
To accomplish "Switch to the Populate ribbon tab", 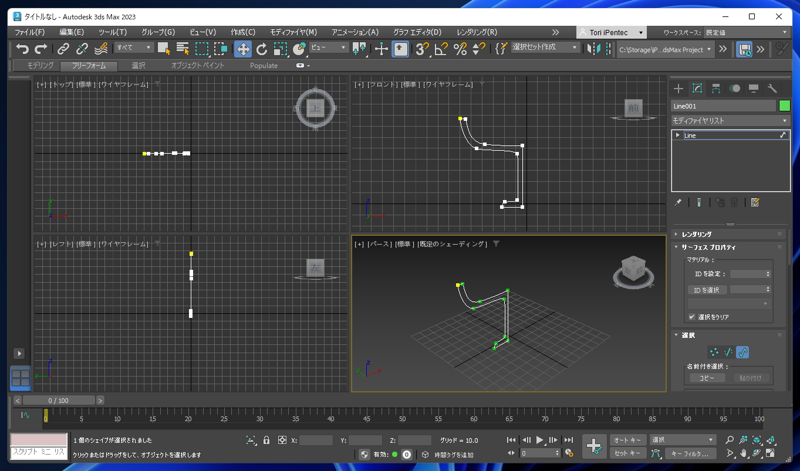I will [264, 65].
